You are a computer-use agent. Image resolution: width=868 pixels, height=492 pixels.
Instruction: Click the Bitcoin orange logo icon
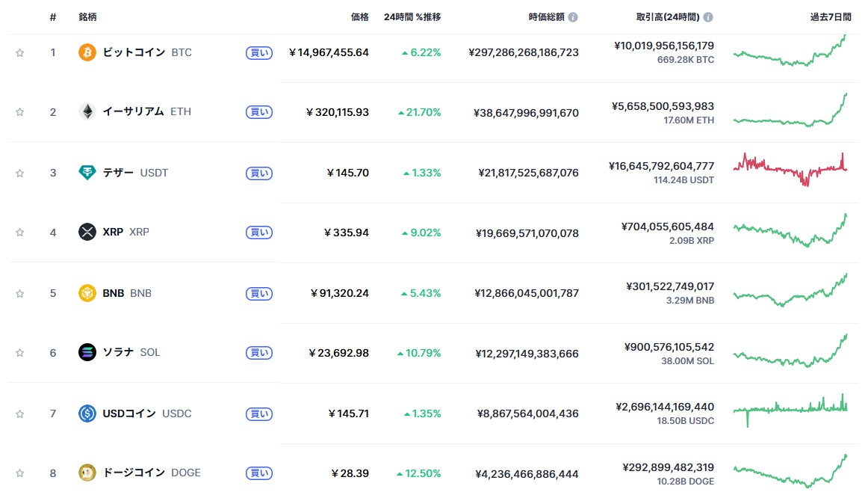(87, 52)
